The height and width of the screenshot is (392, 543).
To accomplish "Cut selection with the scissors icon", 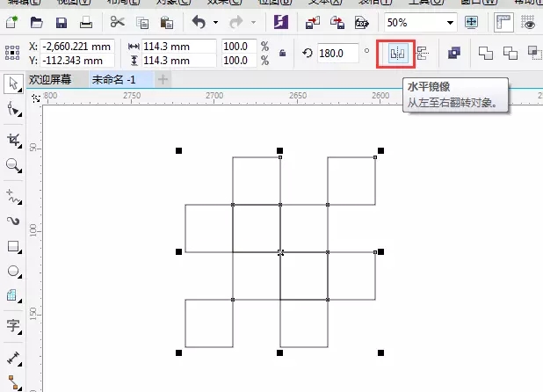I will click(x=118, y=22).
